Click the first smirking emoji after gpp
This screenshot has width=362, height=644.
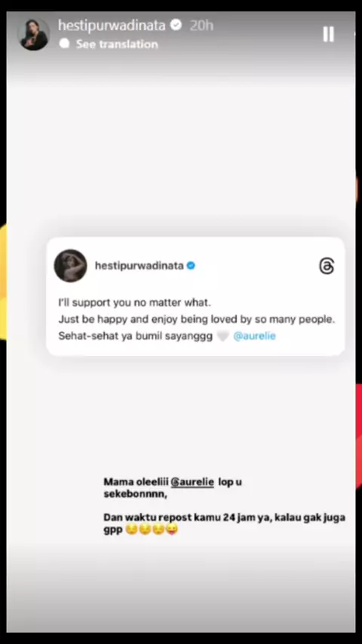click(130, 530)
